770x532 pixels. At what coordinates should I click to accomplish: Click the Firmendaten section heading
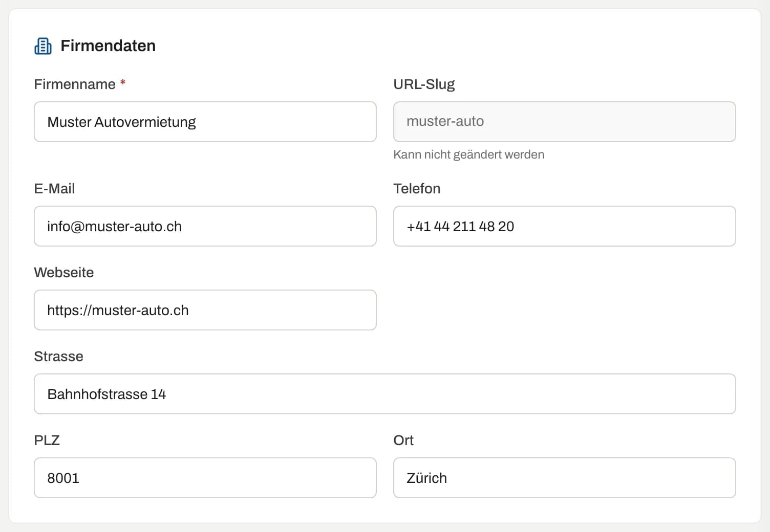(108, 46)
